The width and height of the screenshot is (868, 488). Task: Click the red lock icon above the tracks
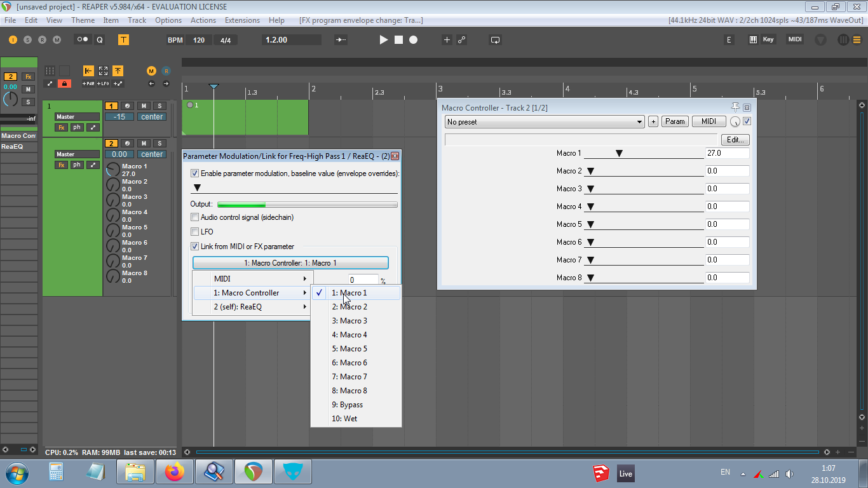64,83
